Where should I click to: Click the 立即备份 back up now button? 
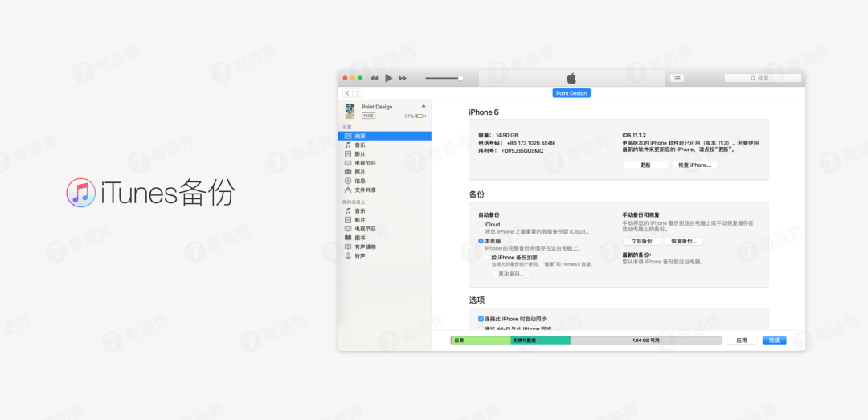(x=641, y=241)
